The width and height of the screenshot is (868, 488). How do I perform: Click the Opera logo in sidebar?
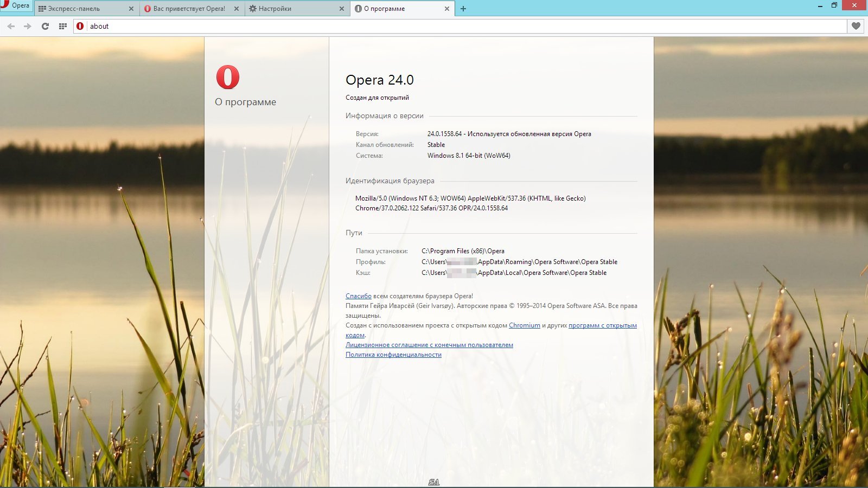pos(227,77)
